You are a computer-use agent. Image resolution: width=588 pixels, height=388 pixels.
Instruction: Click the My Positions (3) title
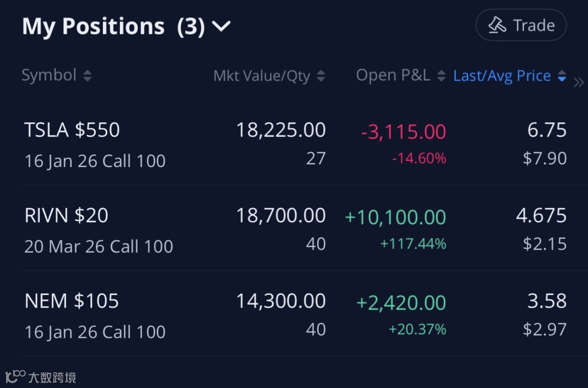113,26
